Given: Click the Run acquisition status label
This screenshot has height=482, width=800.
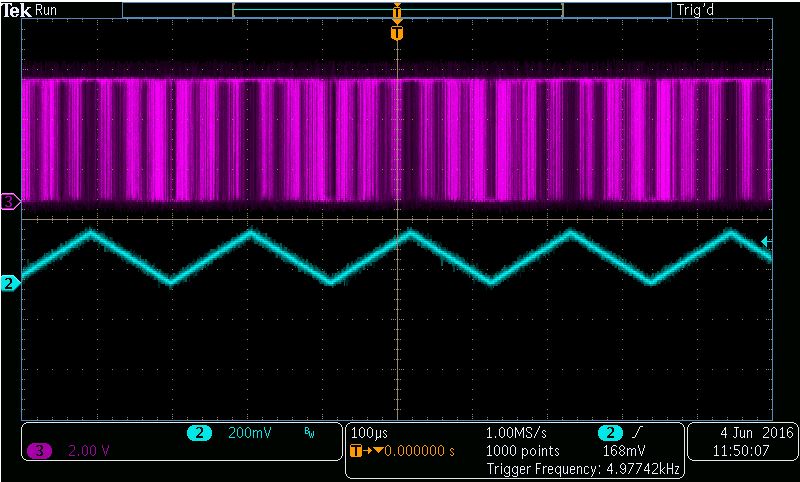Looking at the screenshot, I should pyautogui.click(x=48, y=10).
